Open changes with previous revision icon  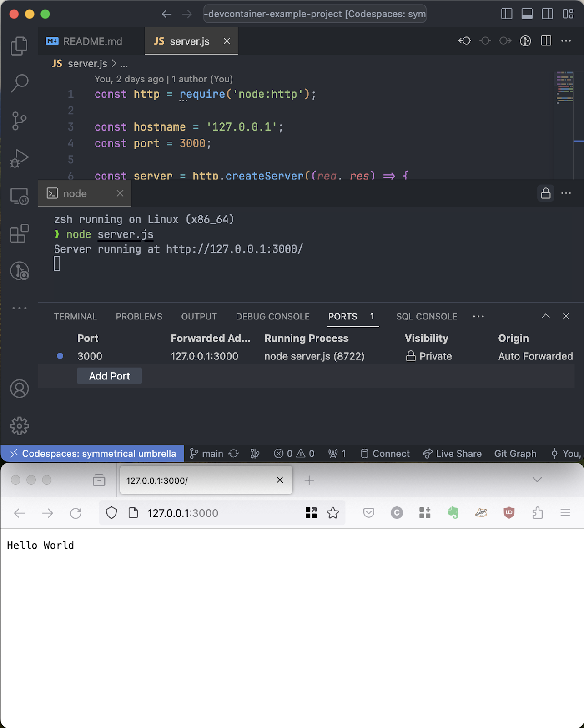click(464, 41)
